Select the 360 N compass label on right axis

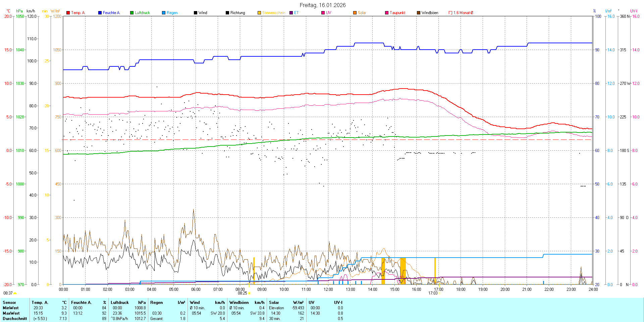point(625,16)
